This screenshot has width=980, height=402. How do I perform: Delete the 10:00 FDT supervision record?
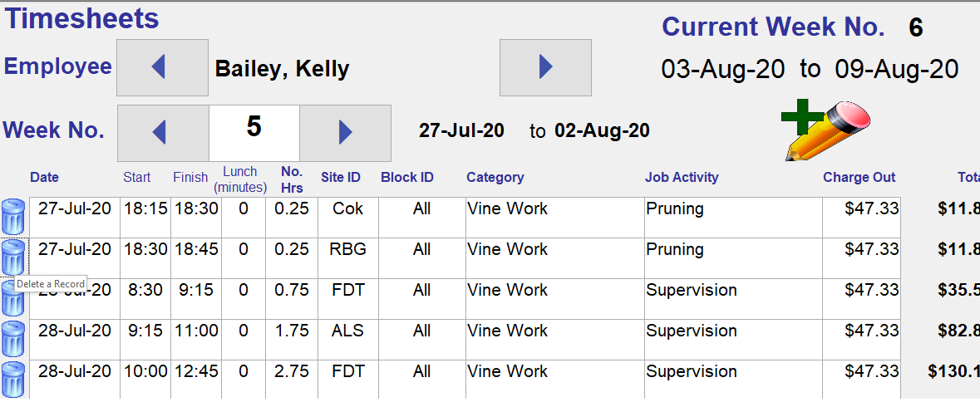13,379
